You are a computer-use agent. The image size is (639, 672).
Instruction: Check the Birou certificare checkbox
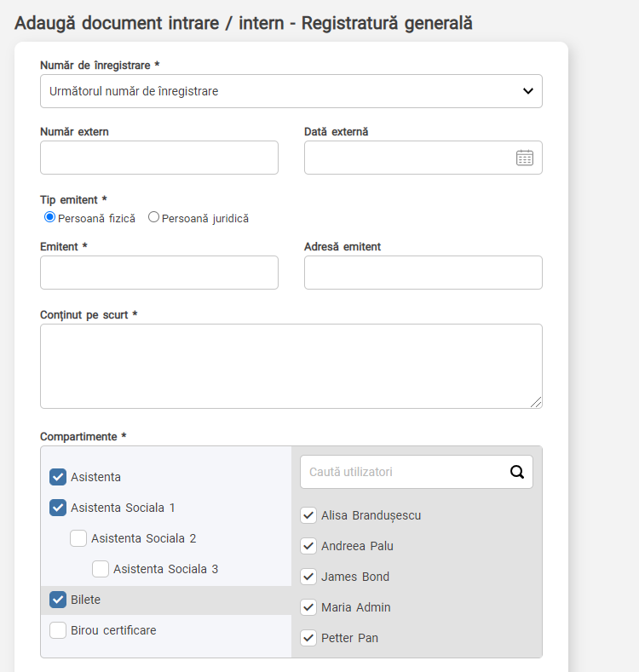58,630
